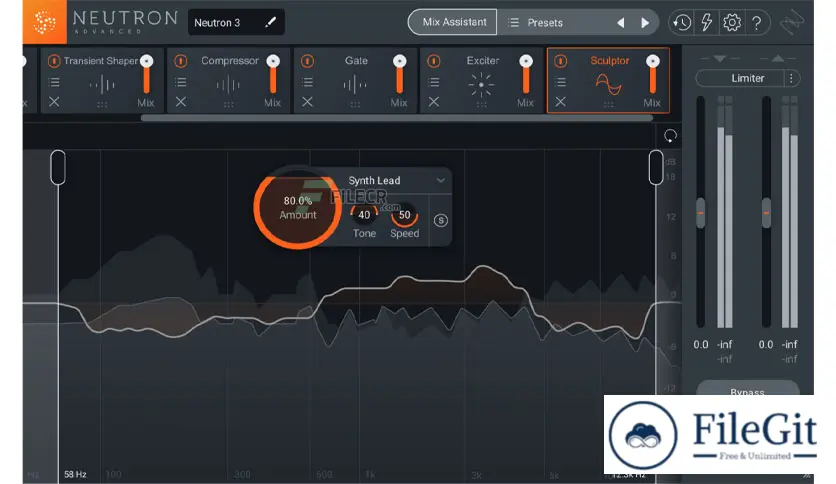Go to previous preset arrow
This screenshot has width=836, height=484.
click(x=621, y=23)
